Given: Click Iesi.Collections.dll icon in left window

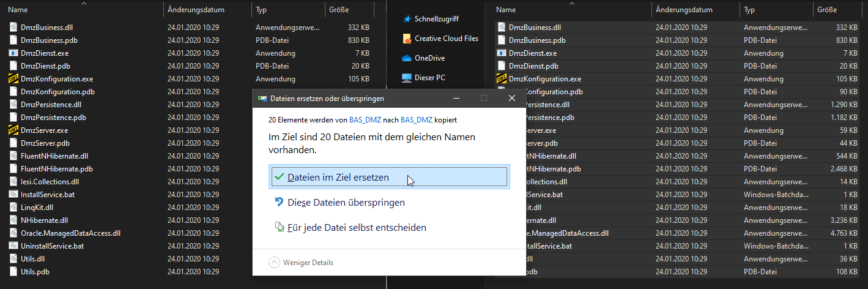Looking at the screenshot, I should 13,182.
